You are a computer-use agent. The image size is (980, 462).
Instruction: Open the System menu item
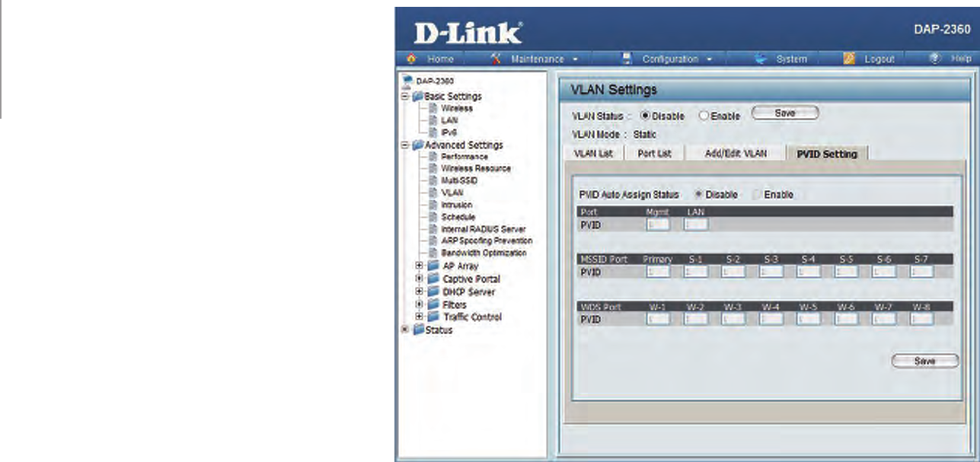pos(791,59)
